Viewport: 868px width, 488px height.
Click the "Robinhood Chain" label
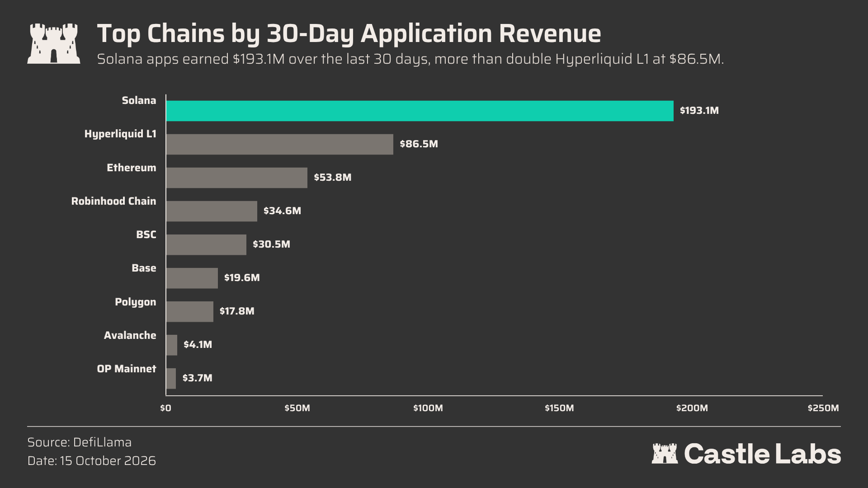click(113, 201)
